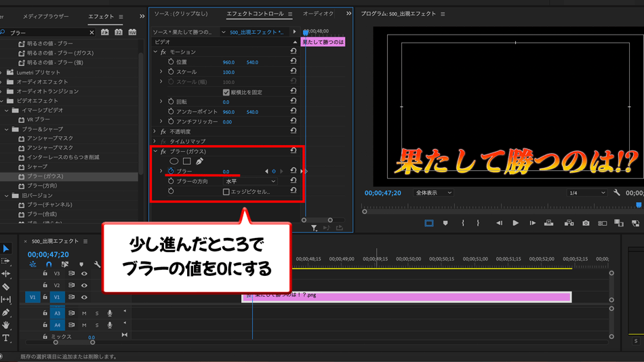The image size is (644, 362).
Task: Select the Pen tool in toolbar
Action: click(x=6, y=313)
